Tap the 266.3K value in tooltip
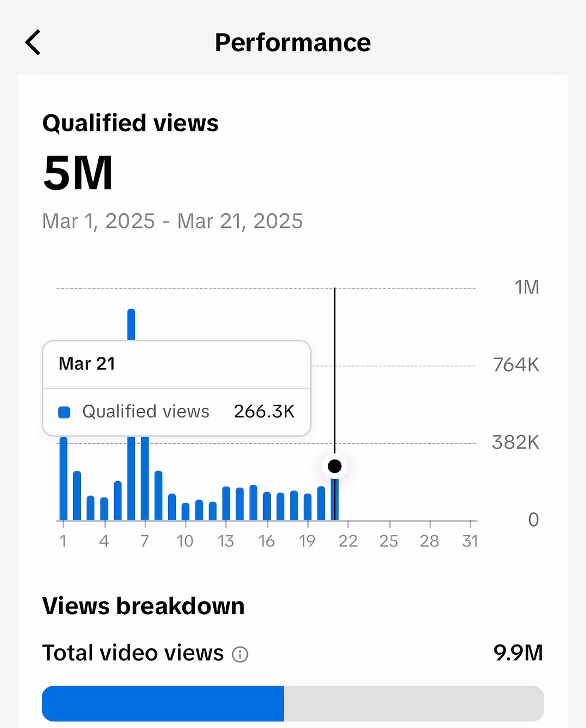This screenshot has height=728, width=586. [x=264, y=411]
